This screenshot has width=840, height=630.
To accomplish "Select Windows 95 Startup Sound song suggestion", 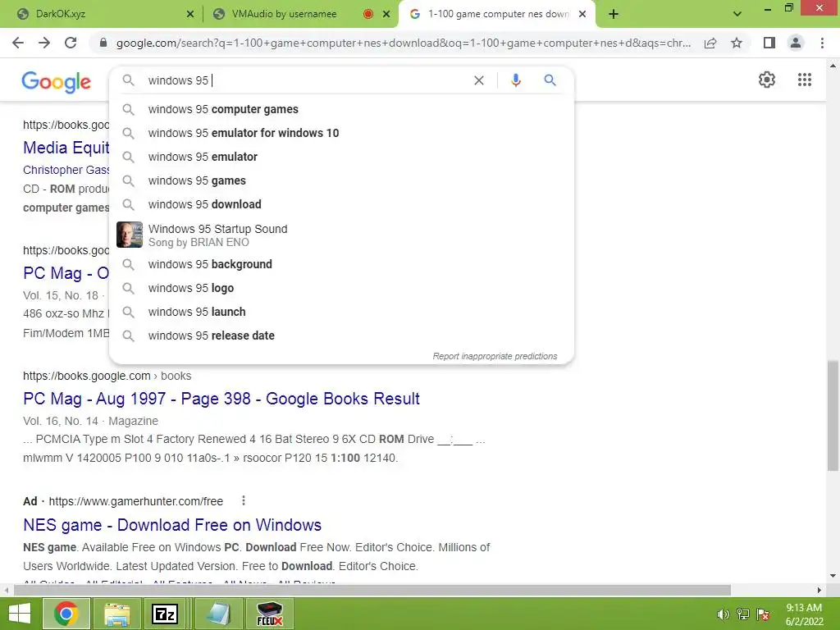I will click(x=341, y=235).
